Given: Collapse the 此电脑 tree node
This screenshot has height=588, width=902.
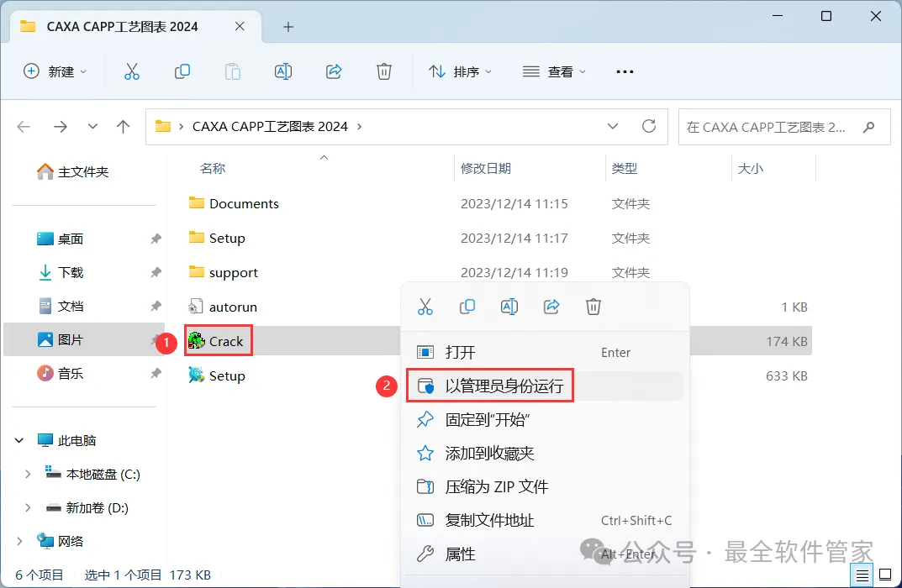Looking at the screenshot, I should 19,441.
